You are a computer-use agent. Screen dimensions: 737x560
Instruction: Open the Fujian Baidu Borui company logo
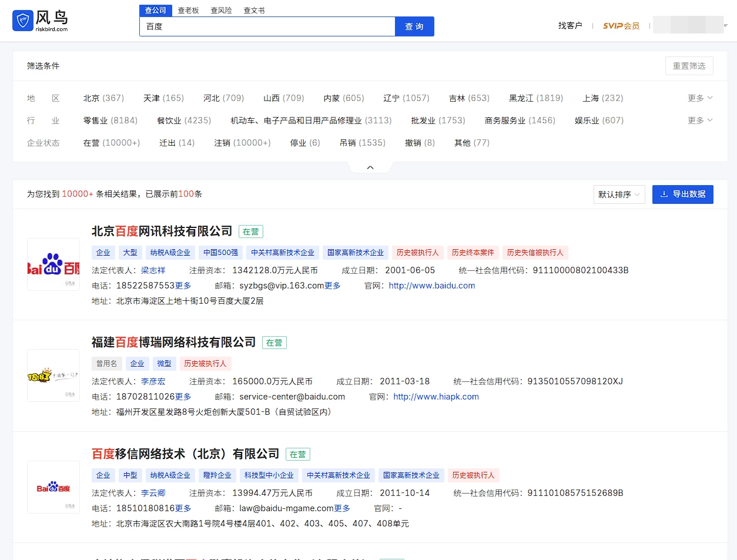[53, 375]
